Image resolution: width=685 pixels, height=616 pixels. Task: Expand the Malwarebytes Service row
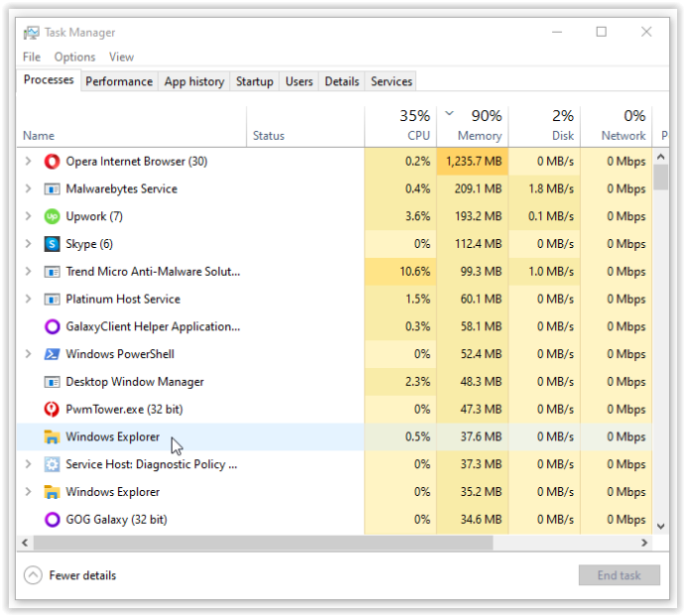pyautogui.click(x=29, y=188)
